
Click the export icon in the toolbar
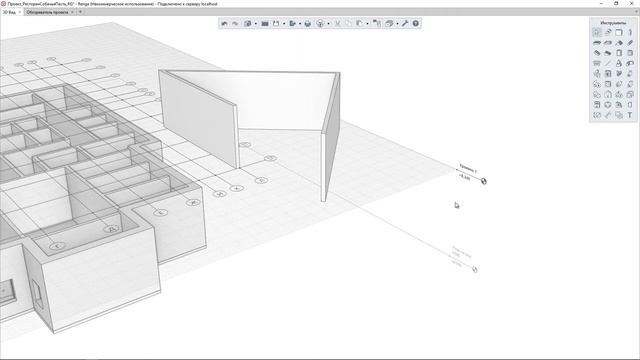[292, 24]
